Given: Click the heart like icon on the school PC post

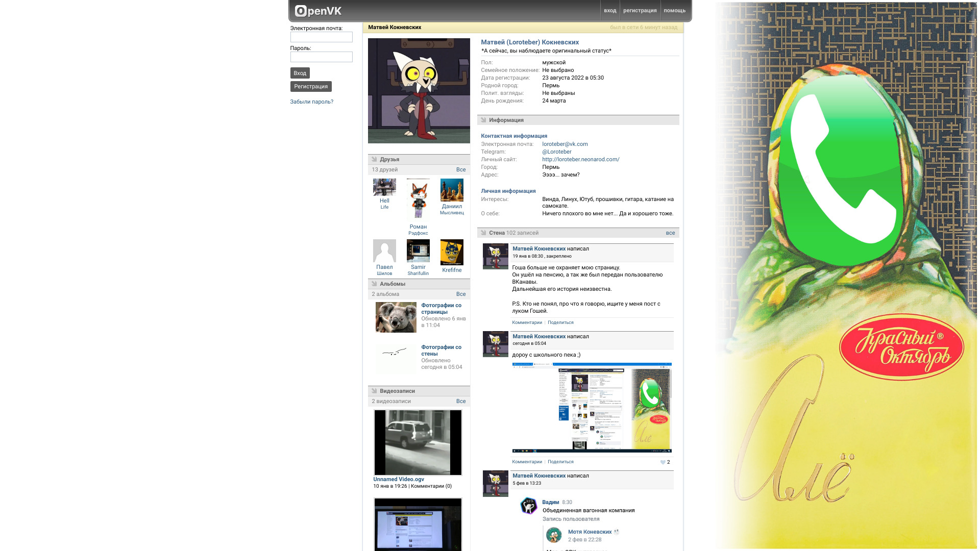Looking at the screenshot, I should 663,462.
